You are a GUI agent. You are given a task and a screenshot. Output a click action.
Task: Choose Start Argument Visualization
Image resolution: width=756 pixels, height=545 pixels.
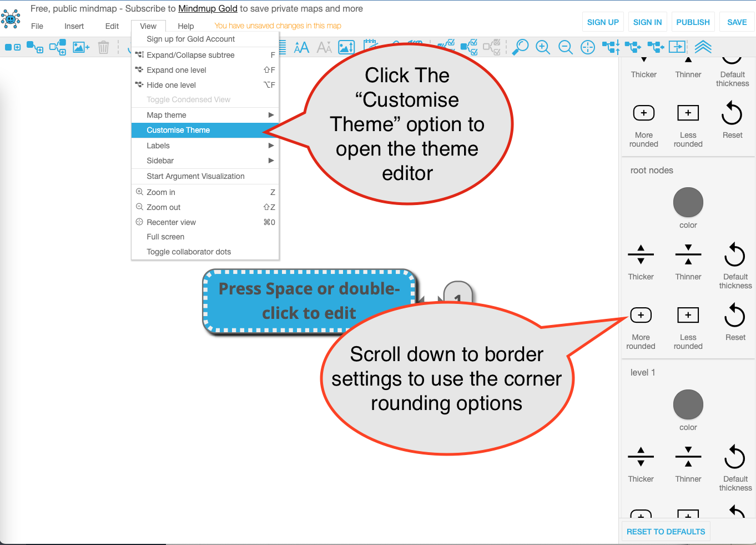pyautogui.click(x=205, y=176)
